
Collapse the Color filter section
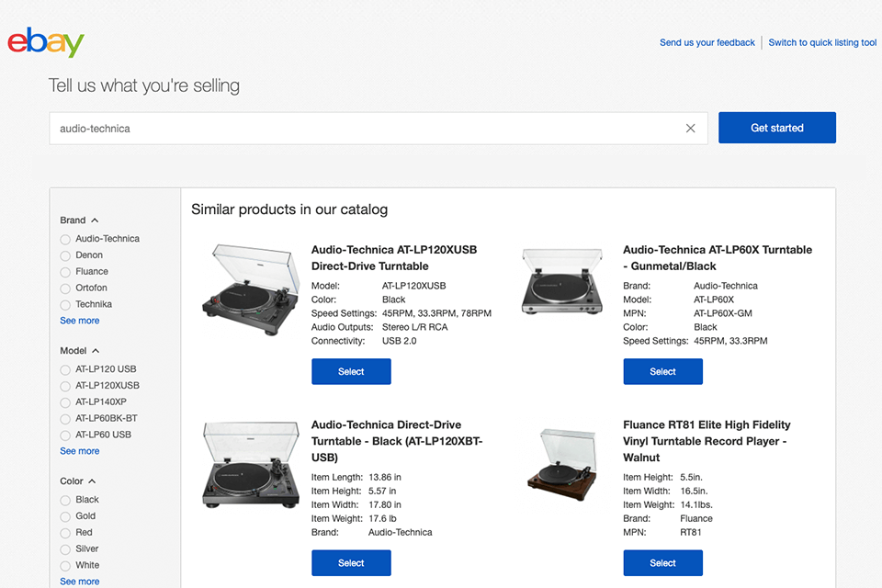[x=78, y=481]
